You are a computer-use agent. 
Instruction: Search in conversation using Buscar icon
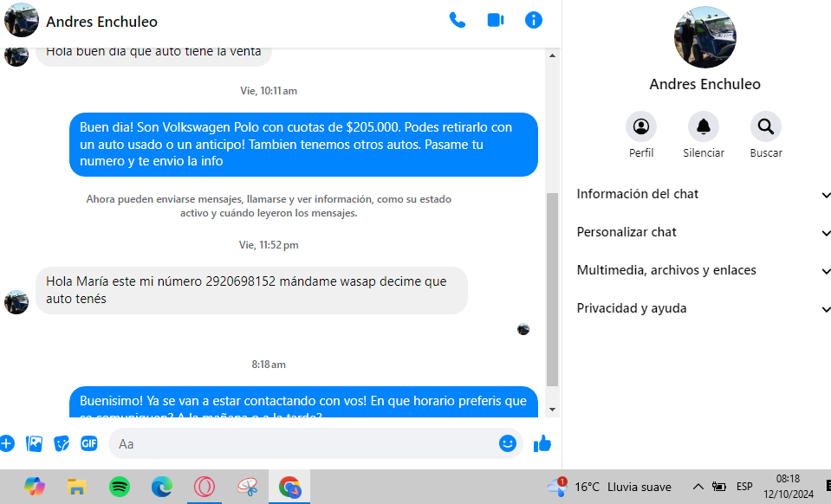click(x=765, y=127)
